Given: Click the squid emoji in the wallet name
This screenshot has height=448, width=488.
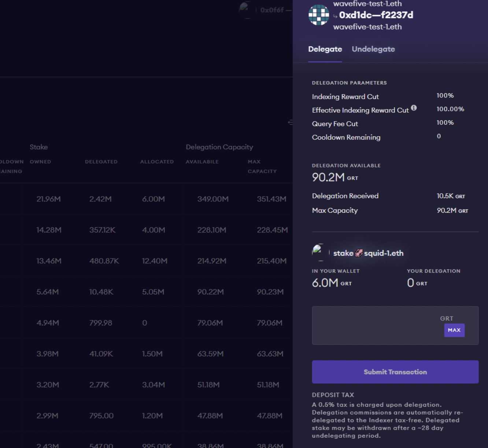Looking at the screenshot, I should pyautogui.click(x=359, y=253).
